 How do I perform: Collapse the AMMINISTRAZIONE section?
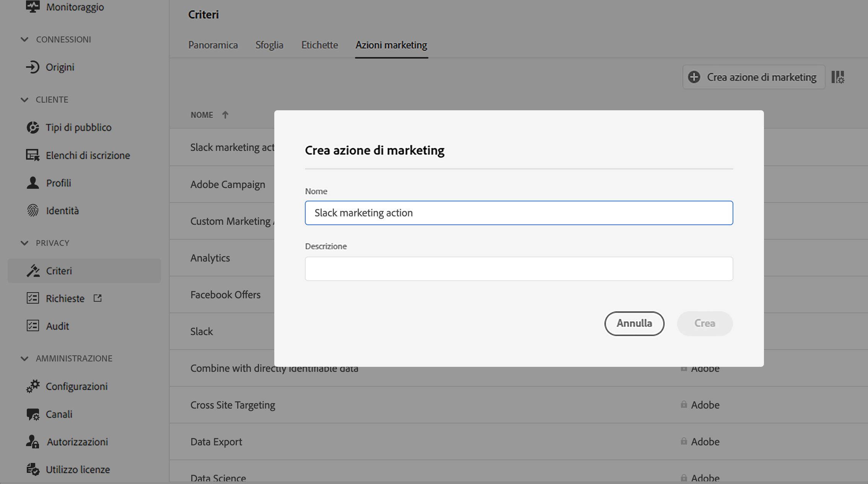24,358
